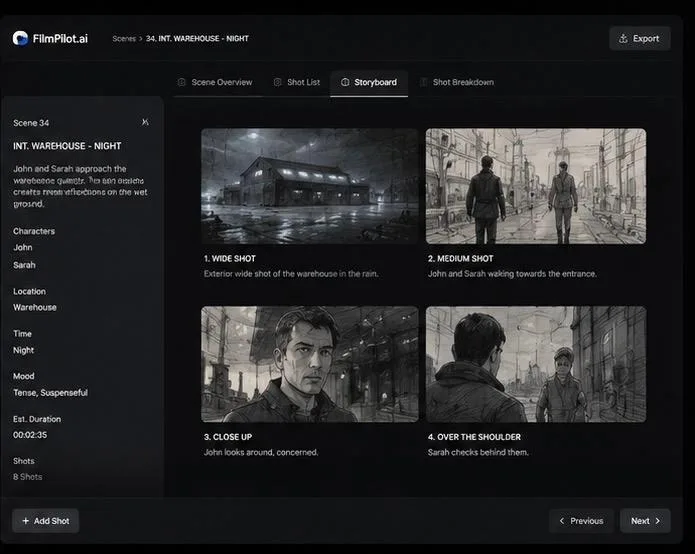
Task: Click the Shot Breakdown tab icon
Action: coord(424,82)
